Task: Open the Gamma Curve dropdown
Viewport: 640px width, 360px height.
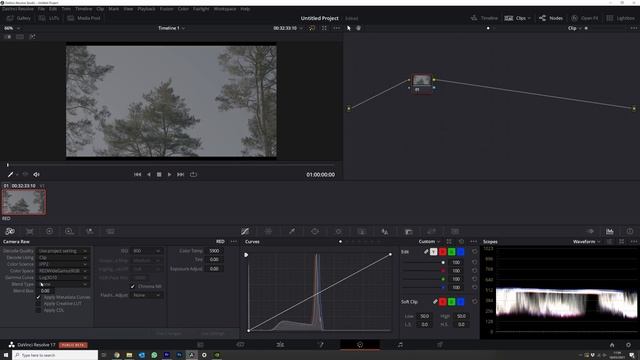Action: click(62, 277)
